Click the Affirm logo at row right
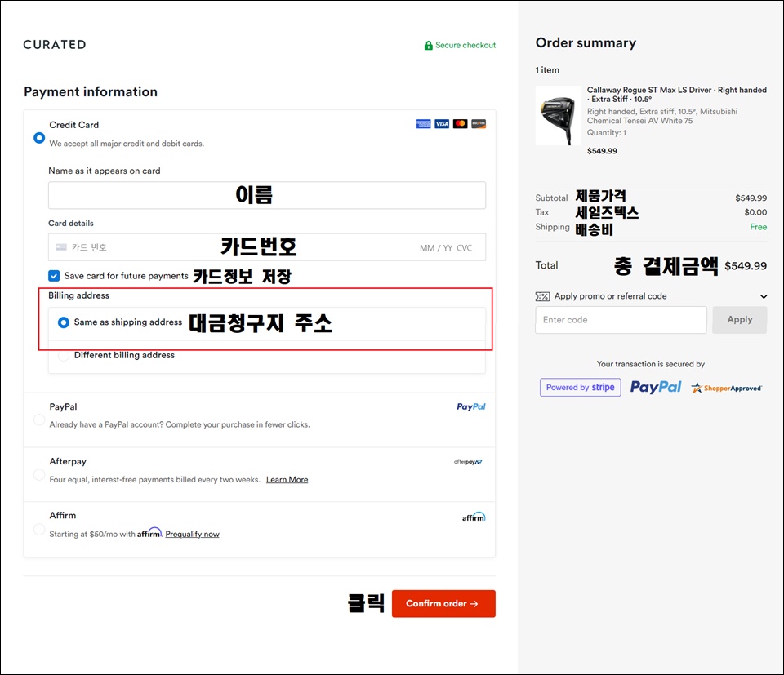784x675 pixels. [474, 517]
